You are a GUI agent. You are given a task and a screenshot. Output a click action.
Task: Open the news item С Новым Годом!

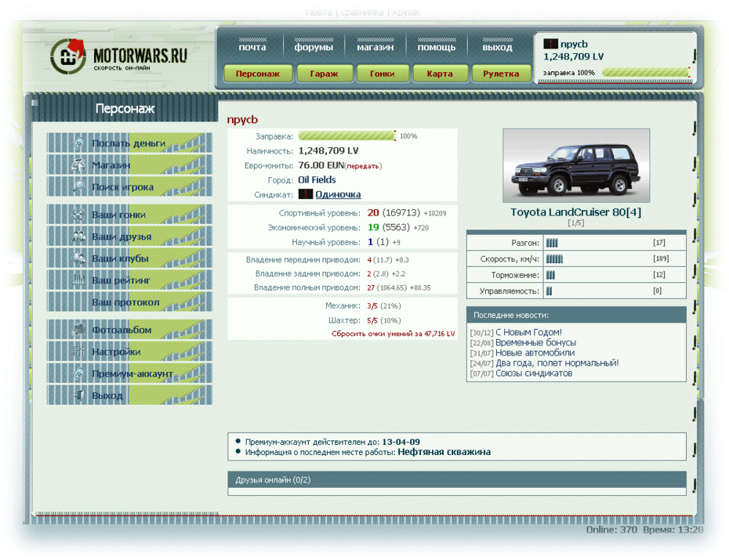click(x=528, y=332)
